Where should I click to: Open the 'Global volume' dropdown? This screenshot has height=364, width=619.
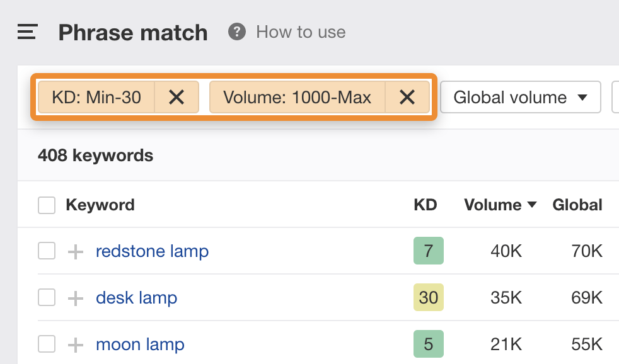[x=520, y=97]
